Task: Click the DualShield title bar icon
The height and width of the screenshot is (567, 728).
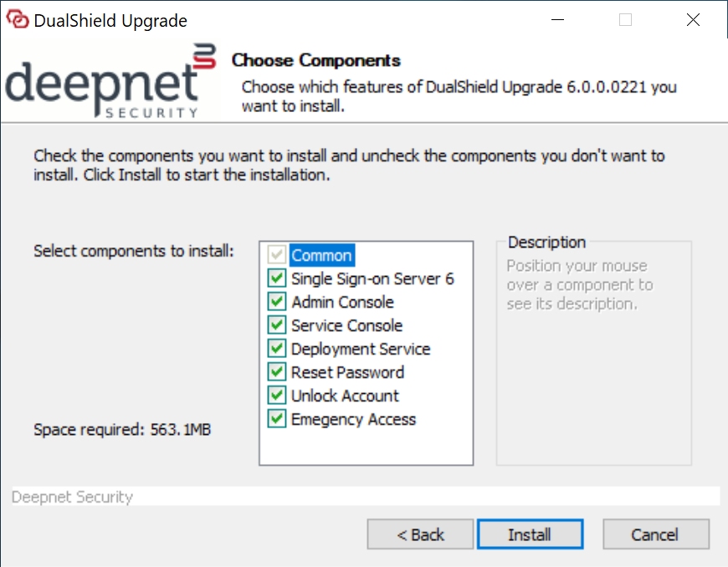Action: pyautogui.click(x=18, y=19)
